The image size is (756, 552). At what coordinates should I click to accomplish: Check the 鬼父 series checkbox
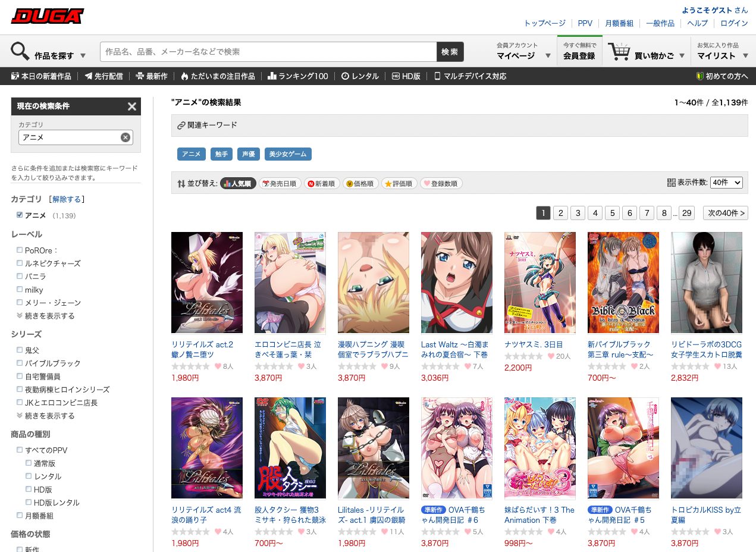point(20,350)
